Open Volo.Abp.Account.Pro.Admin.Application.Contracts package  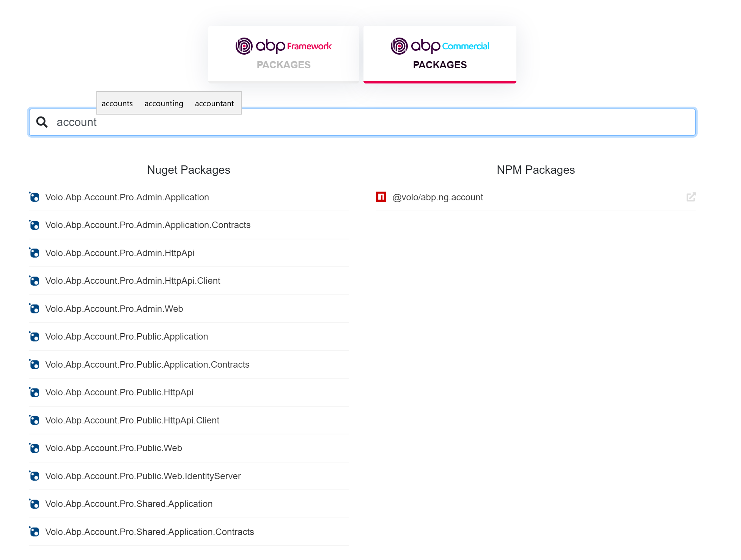click(x=148, y=225)
